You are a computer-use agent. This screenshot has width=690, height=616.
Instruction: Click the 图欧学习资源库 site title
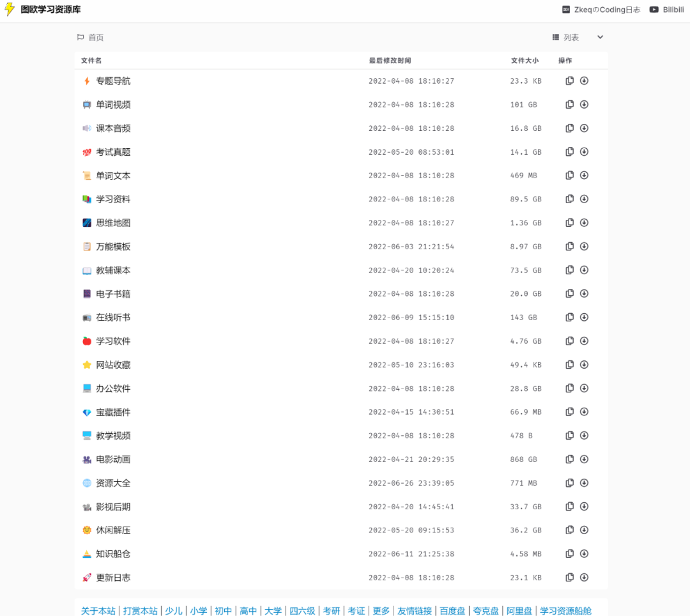[x=50, y=10]
